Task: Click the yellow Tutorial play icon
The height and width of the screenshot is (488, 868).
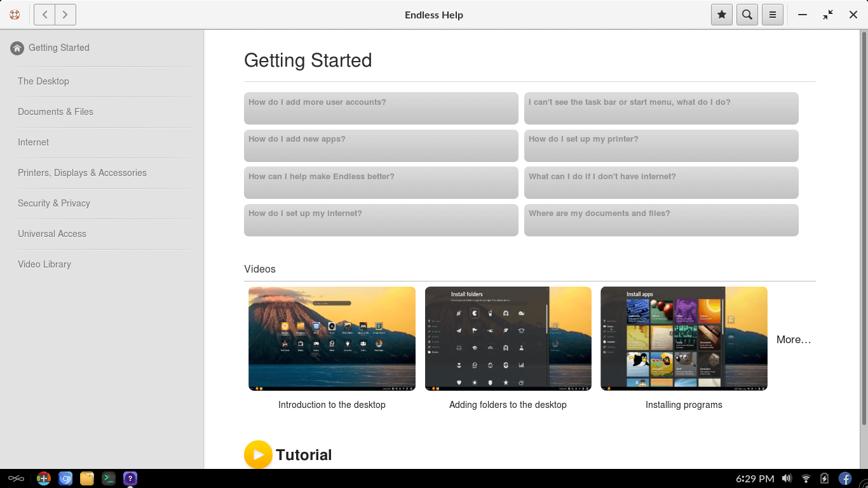Action: point(258,455)
